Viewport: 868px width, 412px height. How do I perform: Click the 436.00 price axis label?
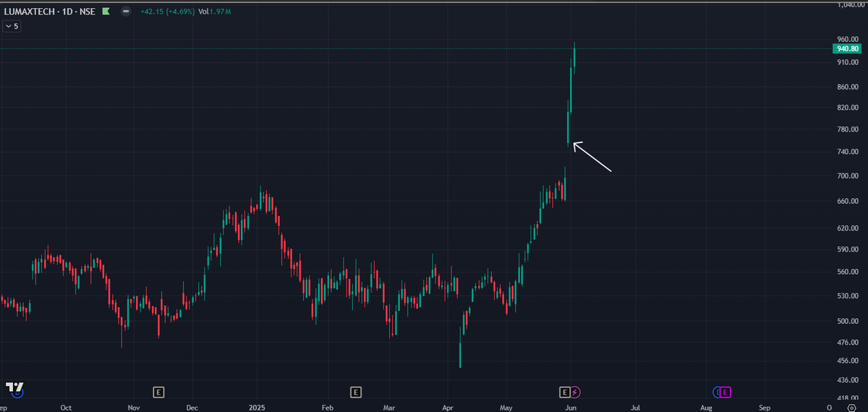[847, 380]
